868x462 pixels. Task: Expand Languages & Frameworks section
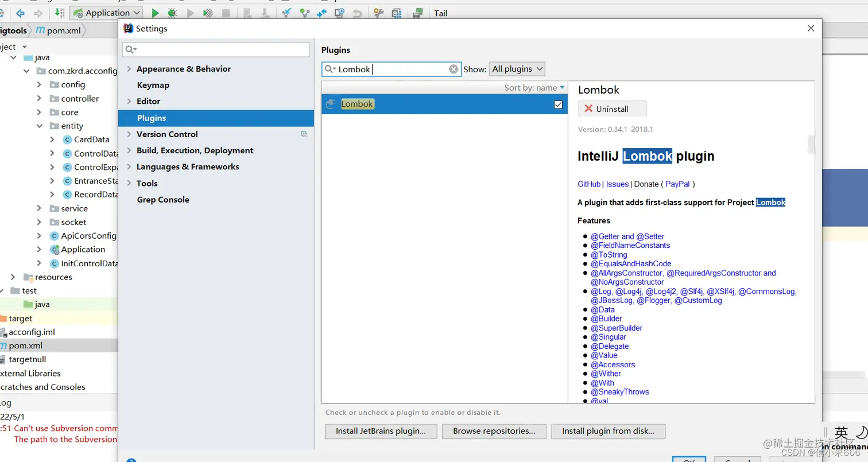click(129, 167)
